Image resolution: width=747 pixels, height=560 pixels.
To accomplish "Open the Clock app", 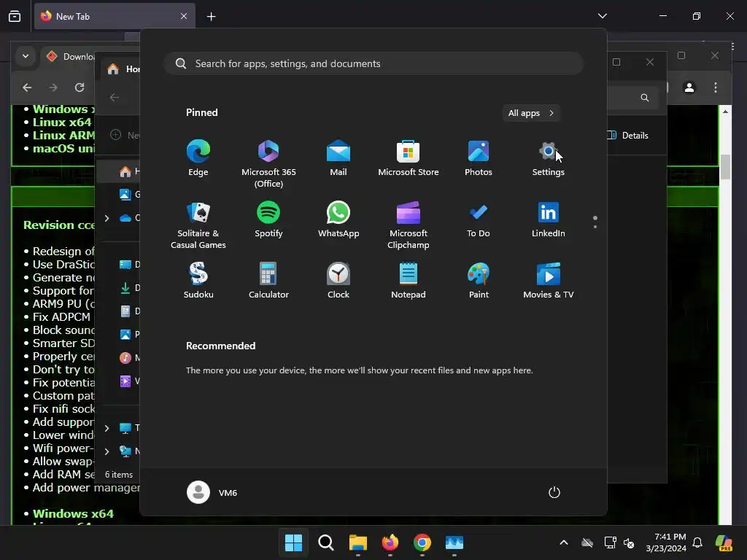I will click(x=338, y=281).
